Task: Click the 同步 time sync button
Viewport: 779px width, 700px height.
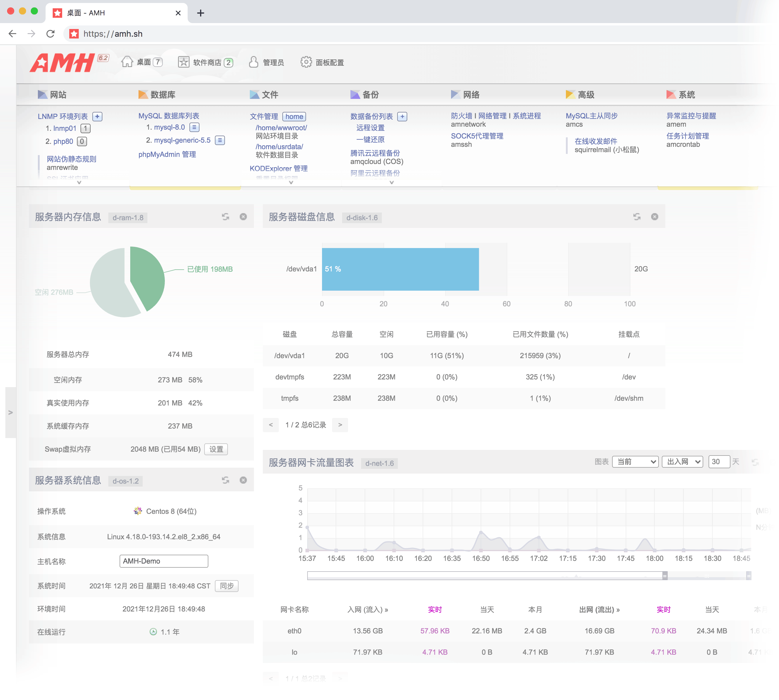Action: click(227, 587)
